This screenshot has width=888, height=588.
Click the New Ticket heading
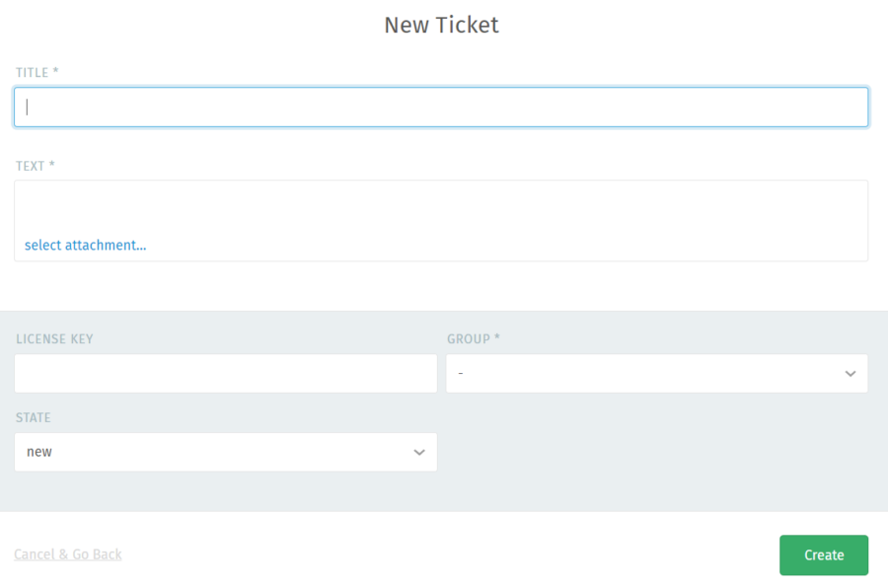[x=441, y=25]
